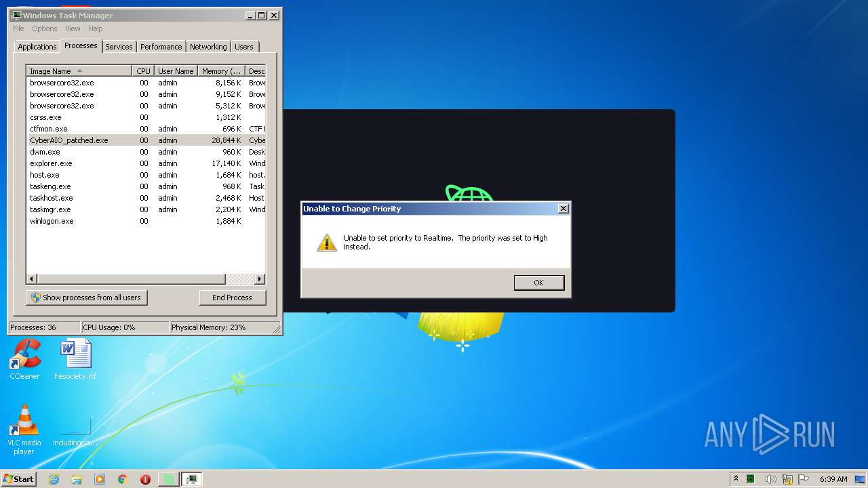Open the Help menu in Task Manager

(x=96, y=28)
